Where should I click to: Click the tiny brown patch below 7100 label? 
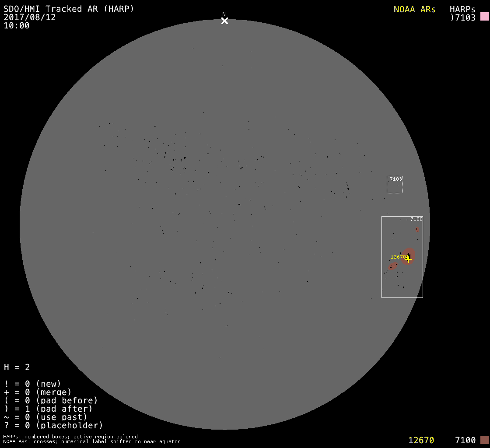417,230
